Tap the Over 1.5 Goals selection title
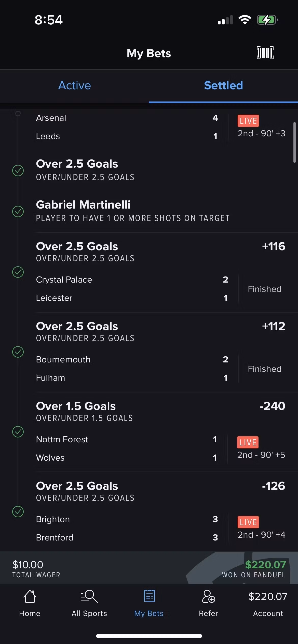 point(76,406)
